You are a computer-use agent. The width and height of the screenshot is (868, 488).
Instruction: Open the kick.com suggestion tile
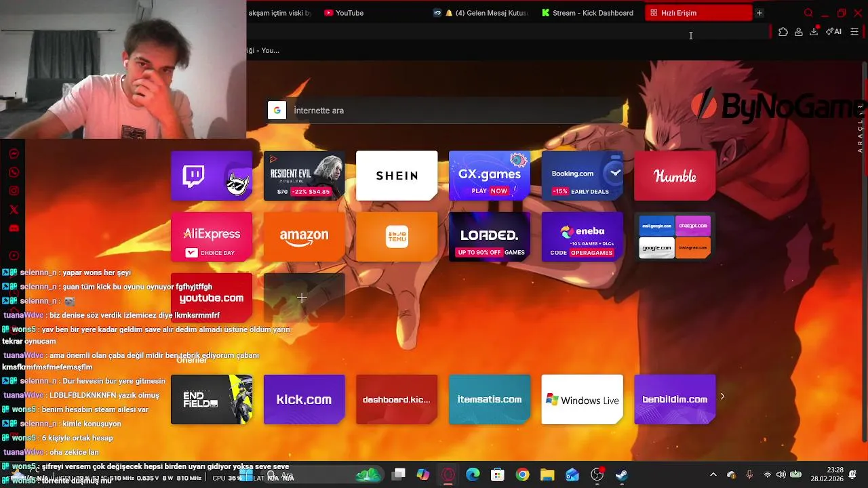(x=304, y=399)
